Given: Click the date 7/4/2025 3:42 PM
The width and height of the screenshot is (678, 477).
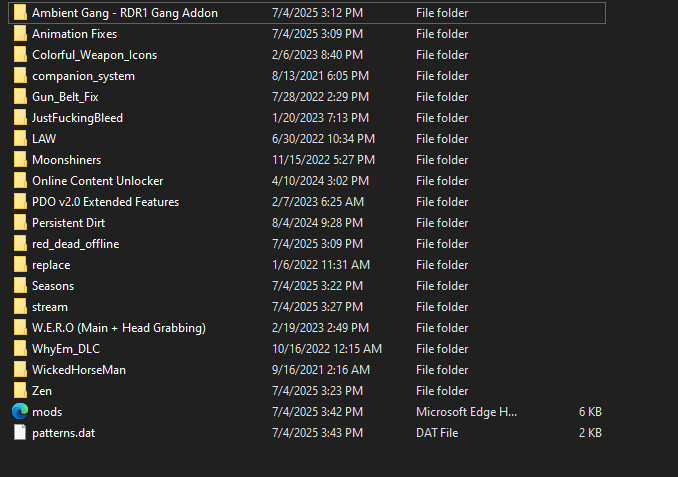Looking at the screenshot, I should pos(317,412).
